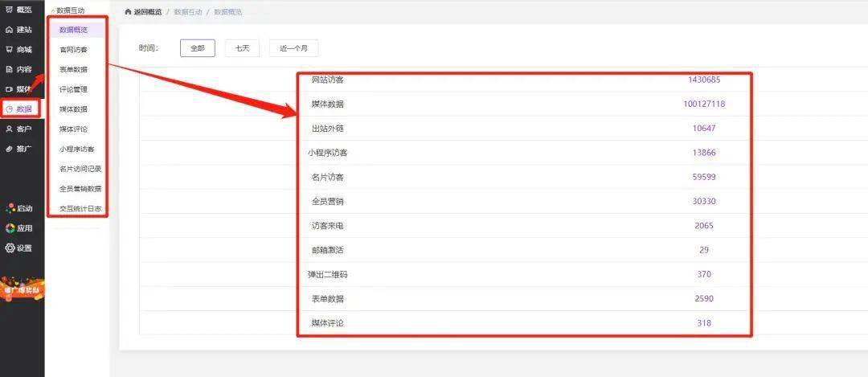Click the 建站 home icon
The width and height of the screenshot is (868, 377).
[9, 30]
